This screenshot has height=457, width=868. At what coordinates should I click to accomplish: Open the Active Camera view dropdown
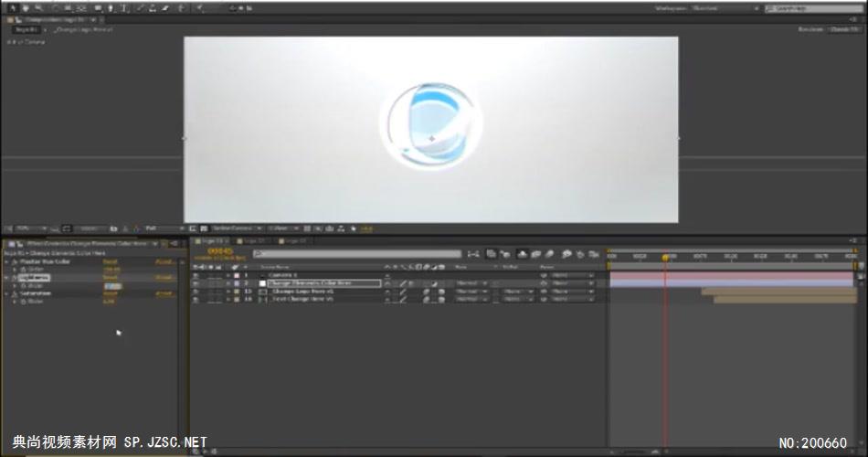[x=237, y=228]
